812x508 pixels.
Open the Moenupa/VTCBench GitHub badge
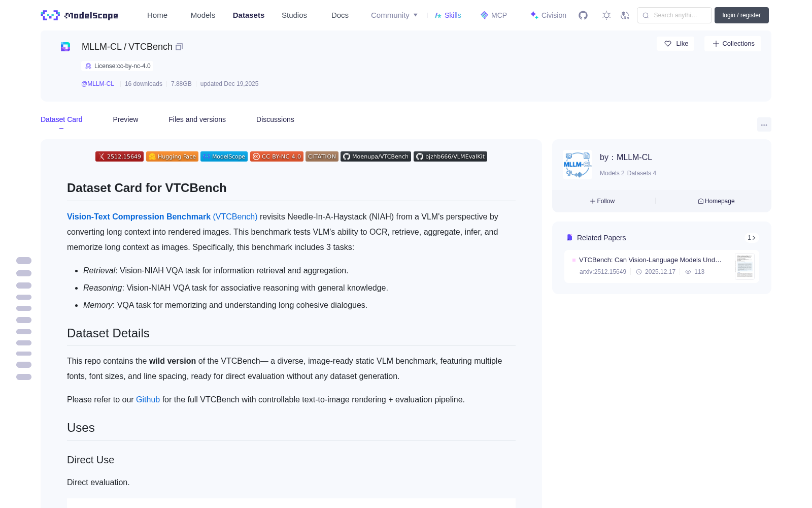pyautogui.click(x=376, y=156)
